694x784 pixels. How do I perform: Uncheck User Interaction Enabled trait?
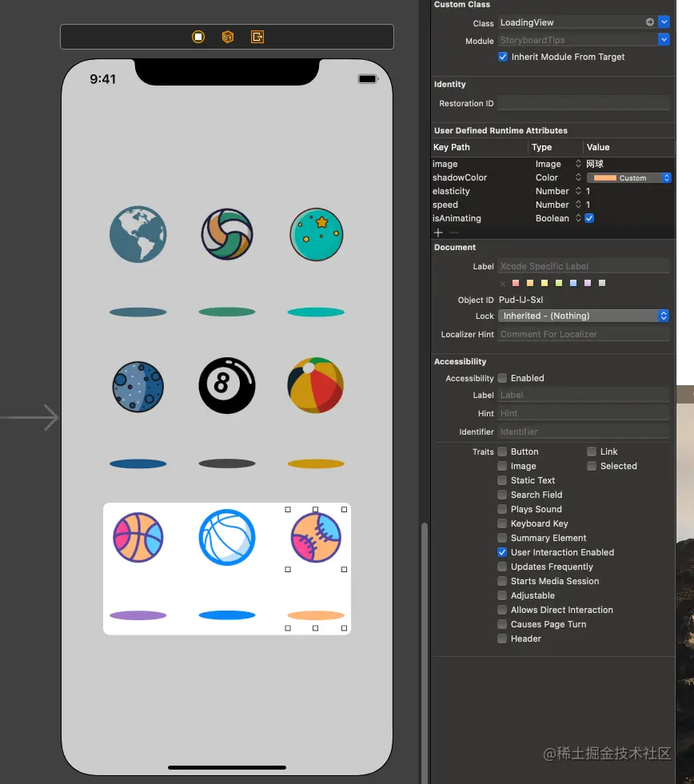tap(502, 552)
